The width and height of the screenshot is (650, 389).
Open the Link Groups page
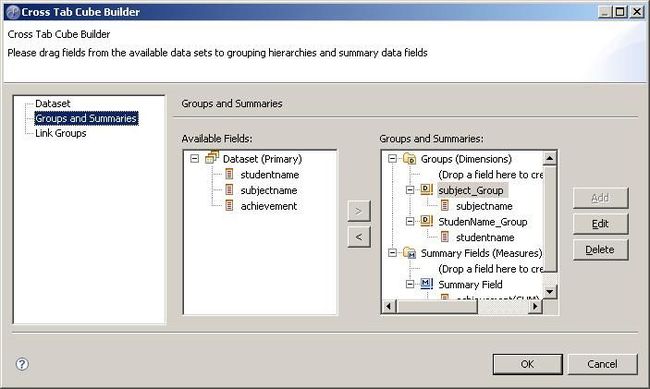coord(61,133)
